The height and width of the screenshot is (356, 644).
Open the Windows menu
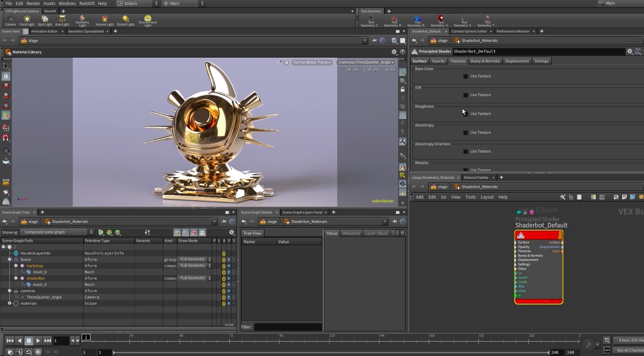point(67,3)
